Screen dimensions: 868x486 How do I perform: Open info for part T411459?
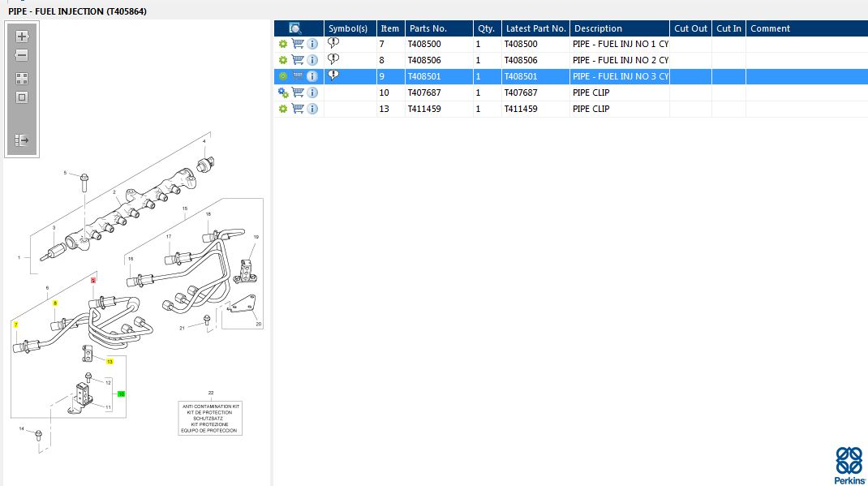(x=312, y=109)
